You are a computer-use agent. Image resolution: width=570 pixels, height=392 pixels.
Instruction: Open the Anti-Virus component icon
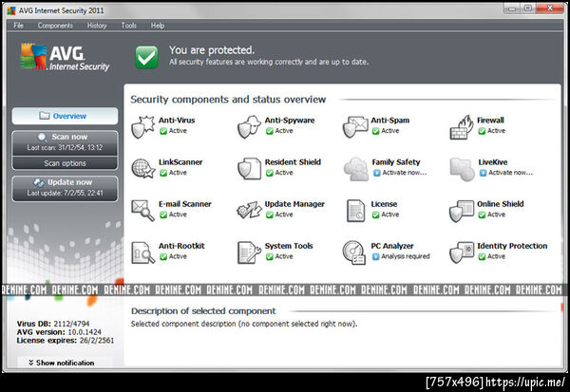click(x=142, y=127)
